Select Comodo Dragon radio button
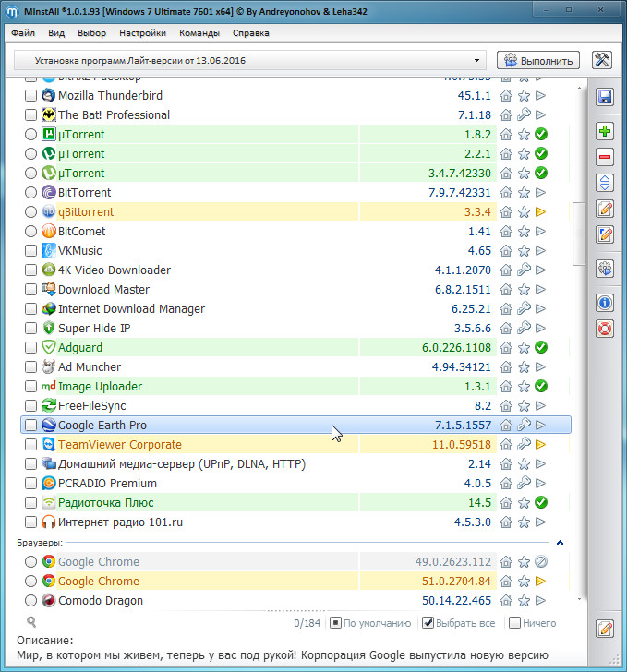 pyautogui.click(x=30, y=600)
